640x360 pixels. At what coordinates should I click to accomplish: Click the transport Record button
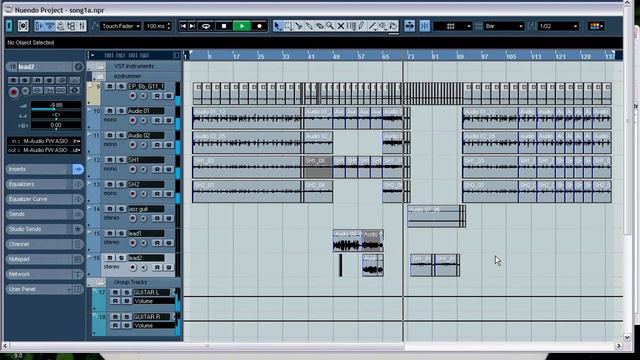coord(259,26)
